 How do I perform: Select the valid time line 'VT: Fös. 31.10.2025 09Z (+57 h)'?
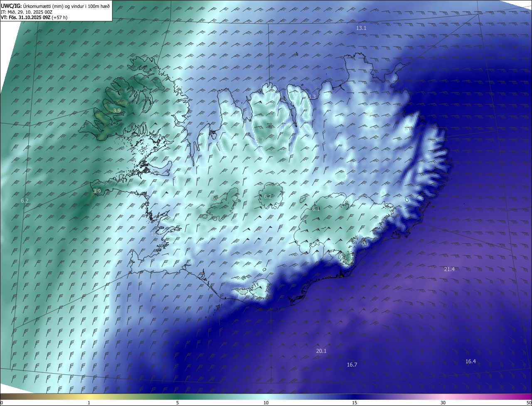pos(34,17)
